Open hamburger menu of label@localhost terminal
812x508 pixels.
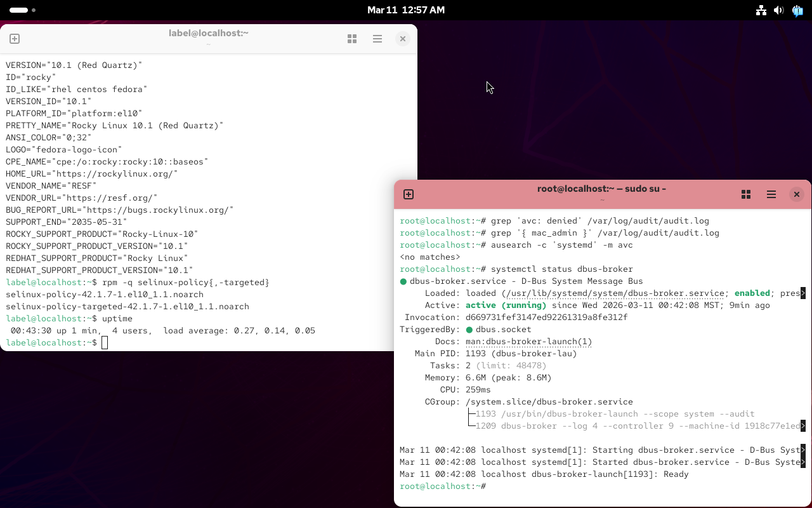point(377,39)
